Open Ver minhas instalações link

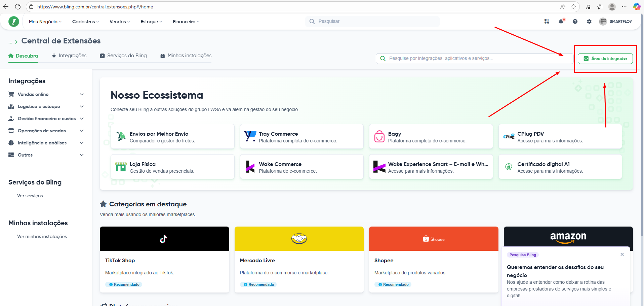point(42,236)
